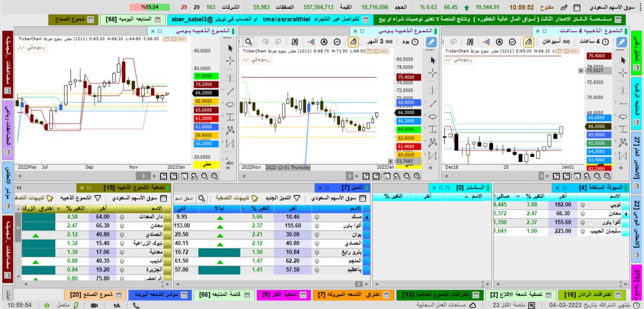
Task: Click the rightmost magnifier under the 4-hour chart
Action: click(x=608, y=175)
